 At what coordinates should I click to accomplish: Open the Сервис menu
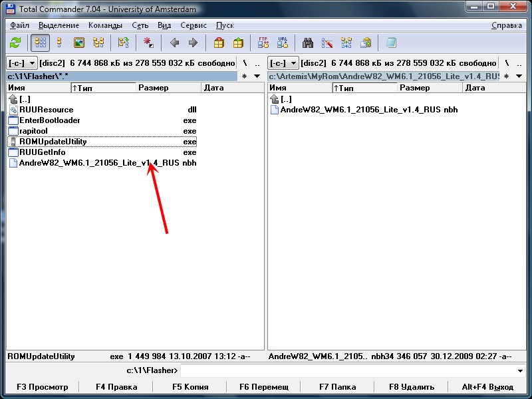pyautogui.click(x=194, y=25)
